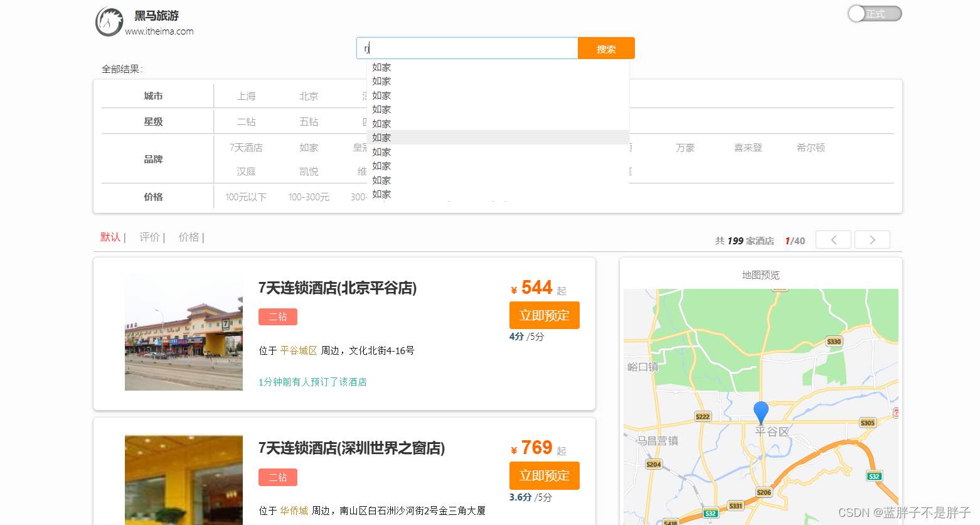Filter by brand 希尔顿
This screenshot has width=980, height=525.
pos(811,148)
